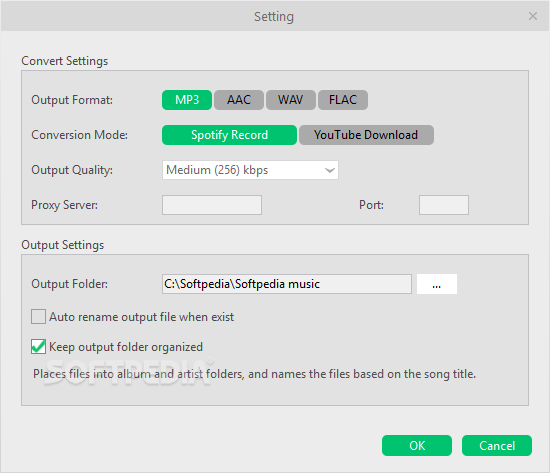This screenshot has height=473, width=550.
Task: Select MP3 output format
Action: point(187,100)
